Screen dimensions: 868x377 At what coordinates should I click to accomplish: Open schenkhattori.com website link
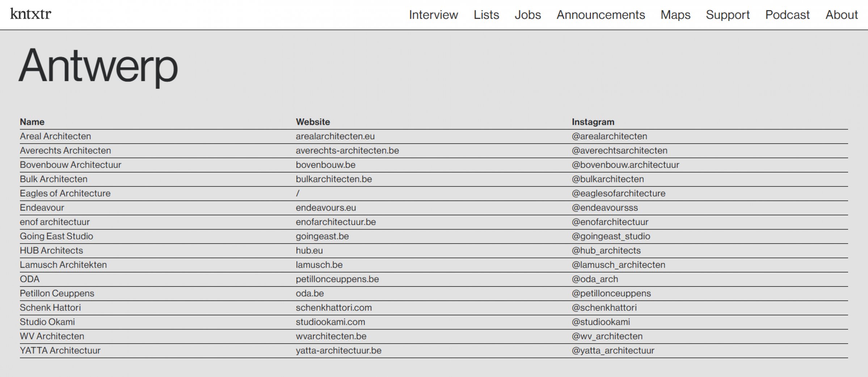coord(333,308)
